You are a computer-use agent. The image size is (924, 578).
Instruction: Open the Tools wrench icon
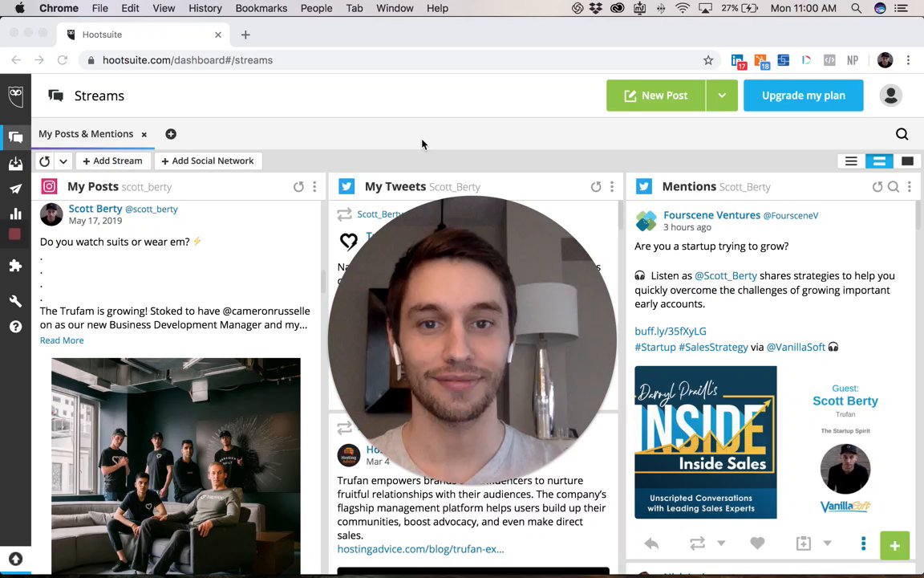16,301
